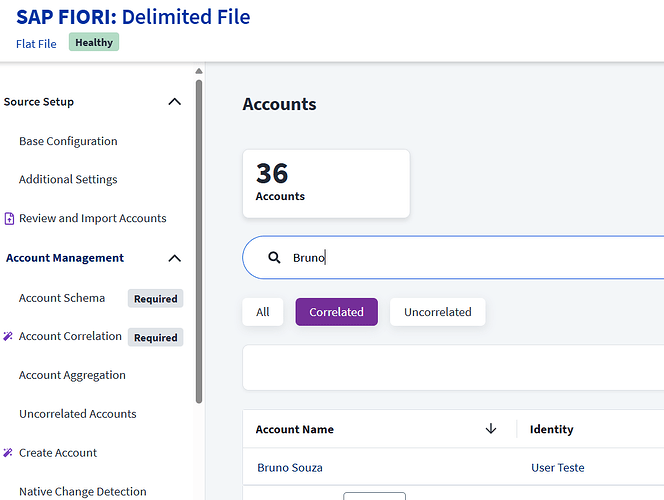Collapse the Account Management section
Image resolution: width=664 pixels, height=500 pixels.
175,258
